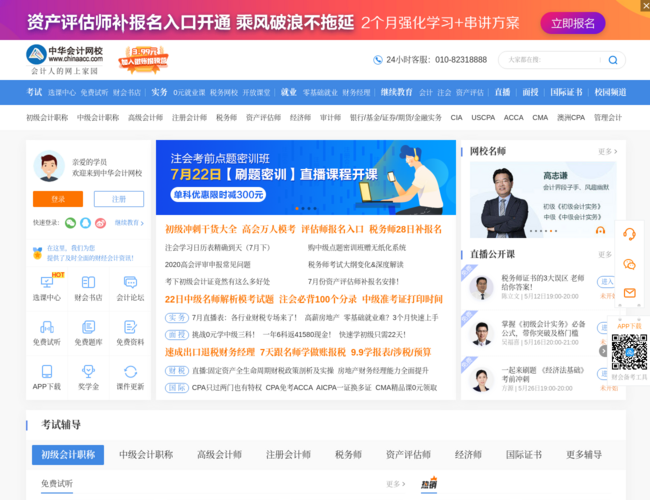Click 立即报名 in top banner
Viewport: 650px width, 500px height.
point(572,23)
